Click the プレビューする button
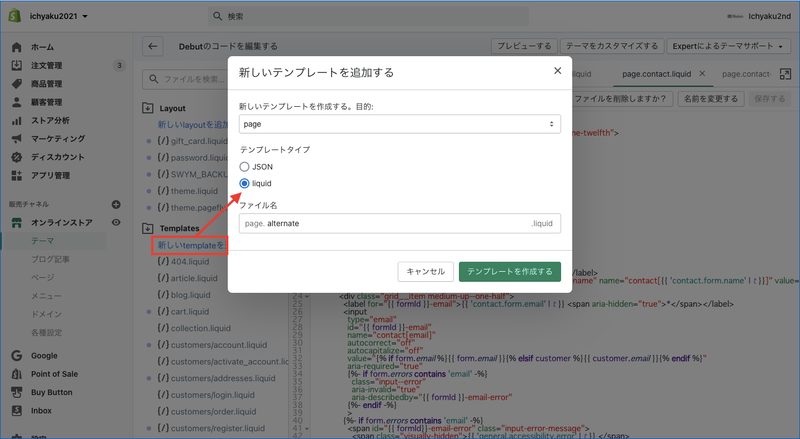Screen dimensions: 800x439 pyautogui.click(x=524, y=46)
